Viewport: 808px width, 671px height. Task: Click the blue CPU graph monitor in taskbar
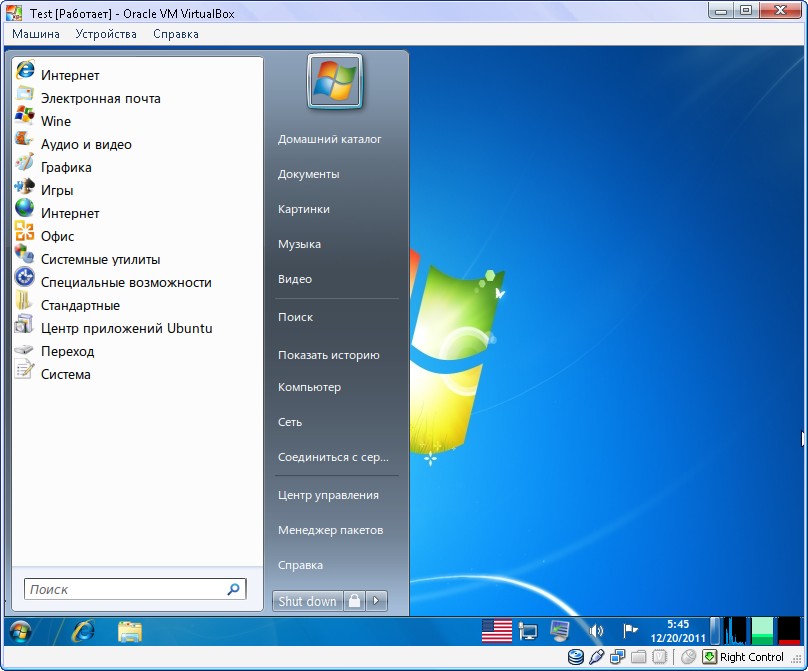click(x=735, y=631)
